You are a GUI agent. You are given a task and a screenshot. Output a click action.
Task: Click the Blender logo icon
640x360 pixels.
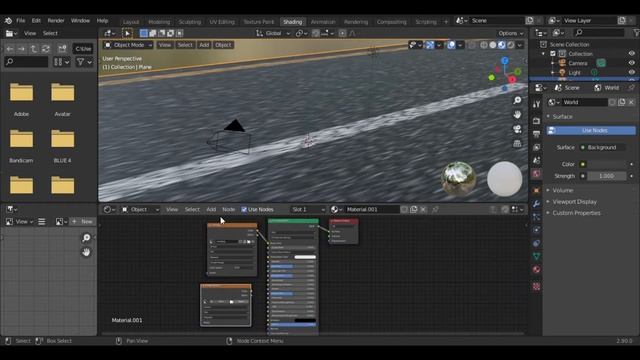[8, 20]
